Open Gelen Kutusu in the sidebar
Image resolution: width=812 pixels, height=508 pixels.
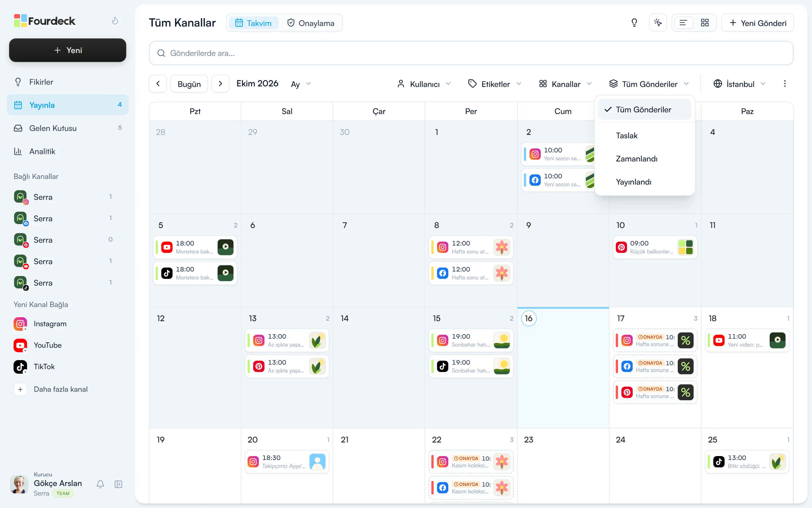[67, 128]
